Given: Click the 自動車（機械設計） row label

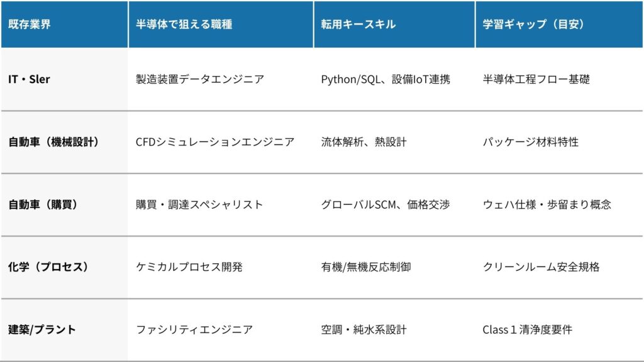Looking at the screenshot, I should pos(53,142).
